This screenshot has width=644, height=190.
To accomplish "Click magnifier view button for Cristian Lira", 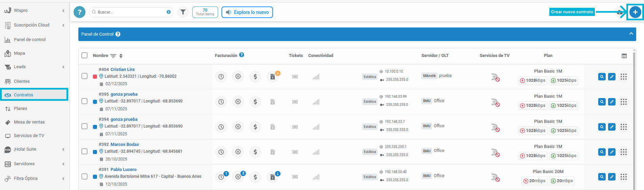I will point(602,77).
